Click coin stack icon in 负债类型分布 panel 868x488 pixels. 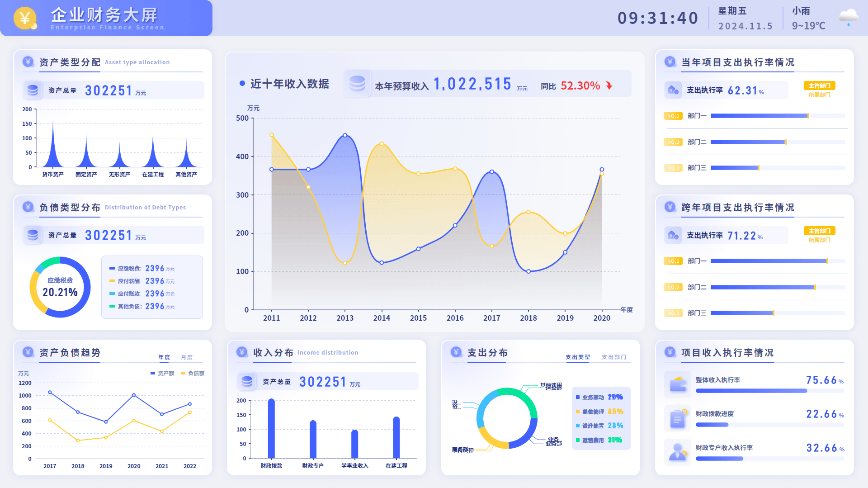(x=33, y=235)
